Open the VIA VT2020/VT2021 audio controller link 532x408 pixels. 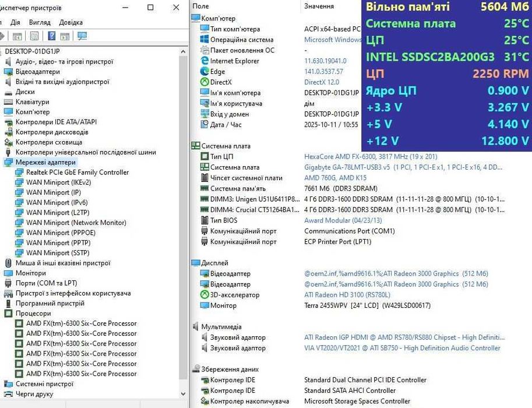click(402, 348)
